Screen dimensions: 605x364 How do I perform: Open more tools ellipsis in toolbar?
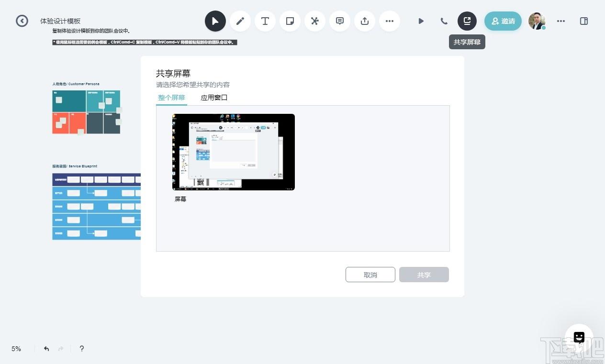(x=390, y=21)
